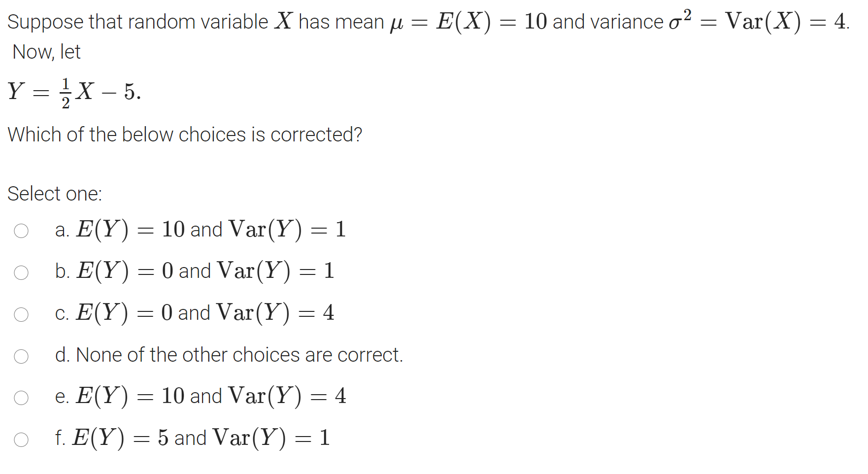The width and height of the screenshot is (868, 474).
Task: Select radio button for option d
Action: 21,355
